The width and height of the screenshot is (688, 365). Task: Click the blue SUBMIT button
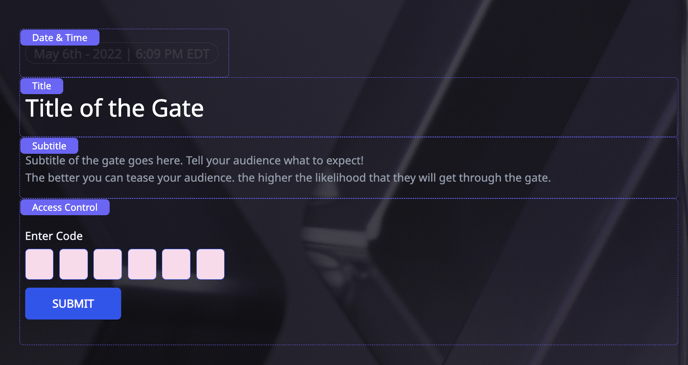tap(73, 304)
